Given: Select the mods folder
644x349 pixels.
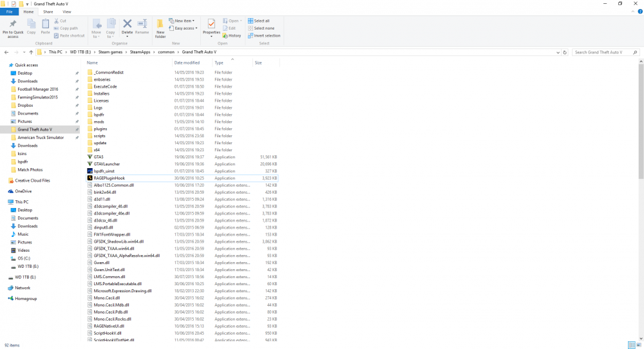Looking at the screenshot, I should [99, 122].
